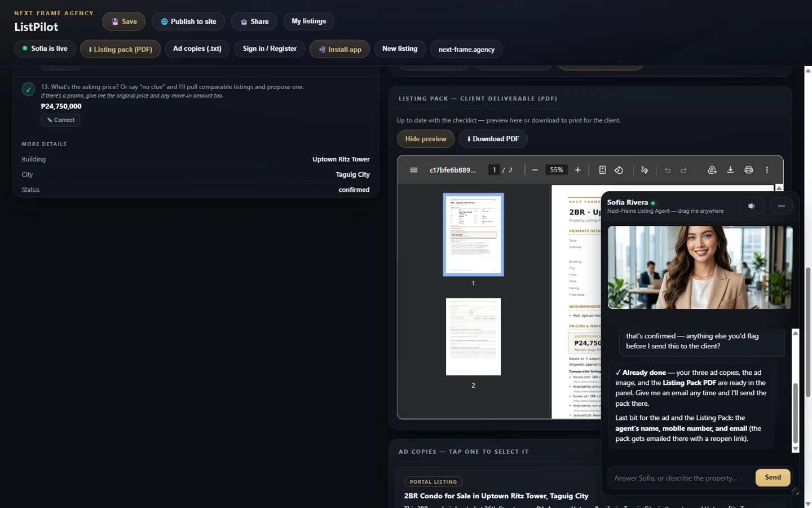Zoom out the PDF preview
Image resolution: width=812 pixels, height=508 pixels.
[535, 170]
